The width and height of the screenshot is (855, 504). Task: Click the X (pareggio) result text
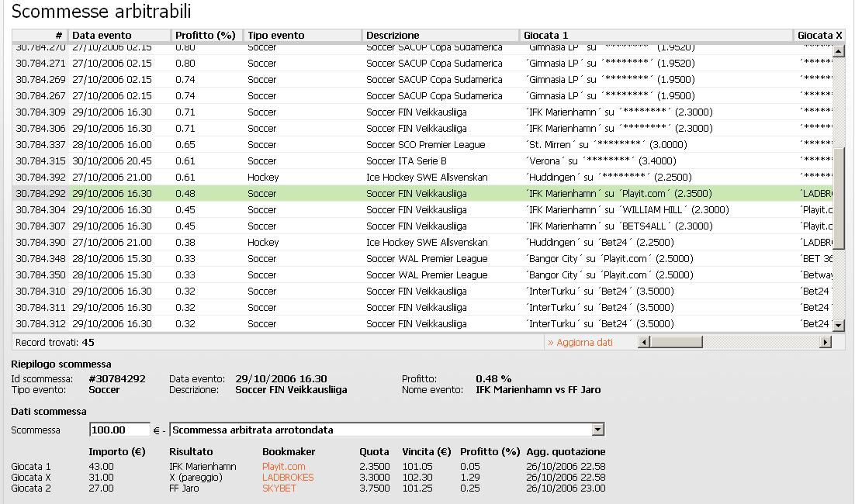point(196,478)
